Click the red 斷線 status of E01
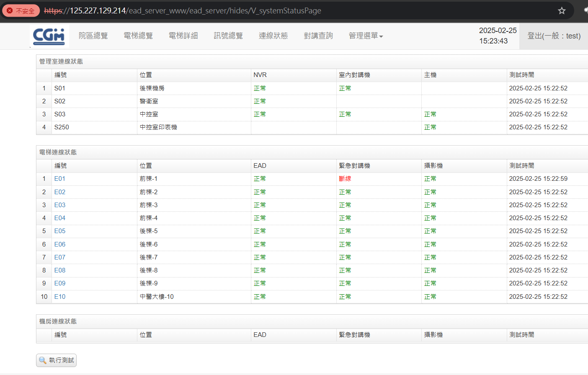Image resolution: width=588 pixels, height=375 pixels. 345,179
